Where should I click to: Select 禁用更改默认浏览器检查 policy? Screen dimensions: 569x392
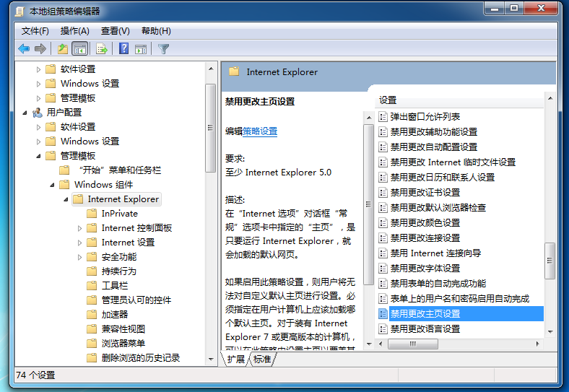coord(438,208)
